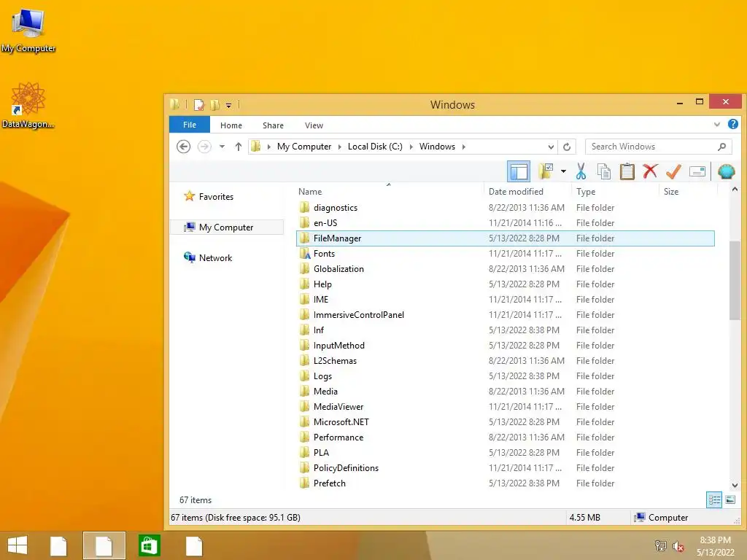Screen dimensions: 747x560
Task: Click the Back navigation arrow
Action: pyautogui.click(x=183, y=146)
